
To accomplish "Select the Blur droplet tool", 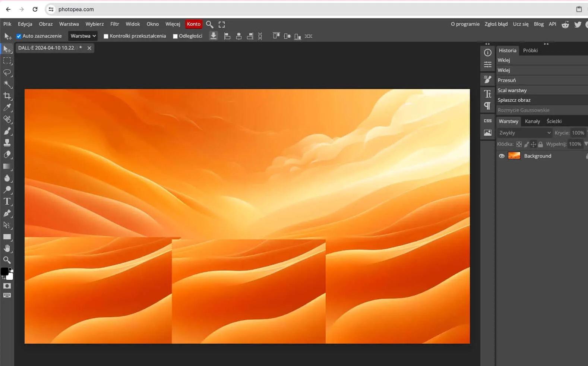I will (7, 178).
